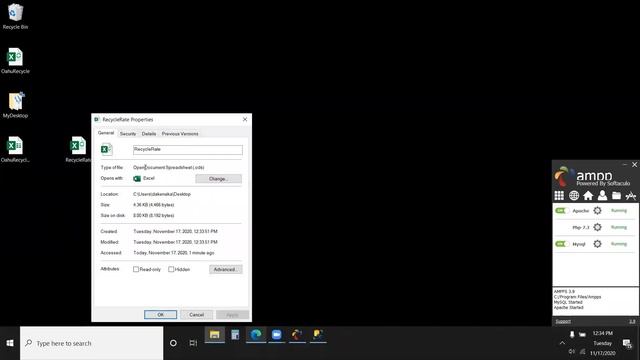640x360 pixels.
Task: Open Task View on the taskbar
Action: [193, 343]
